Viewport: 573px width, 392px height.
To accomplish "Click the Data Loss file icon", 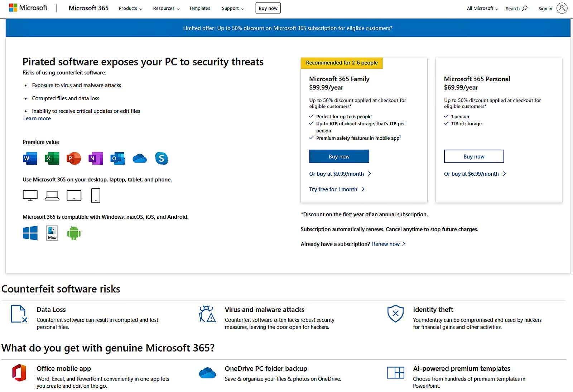I will [x=19, y=314].
